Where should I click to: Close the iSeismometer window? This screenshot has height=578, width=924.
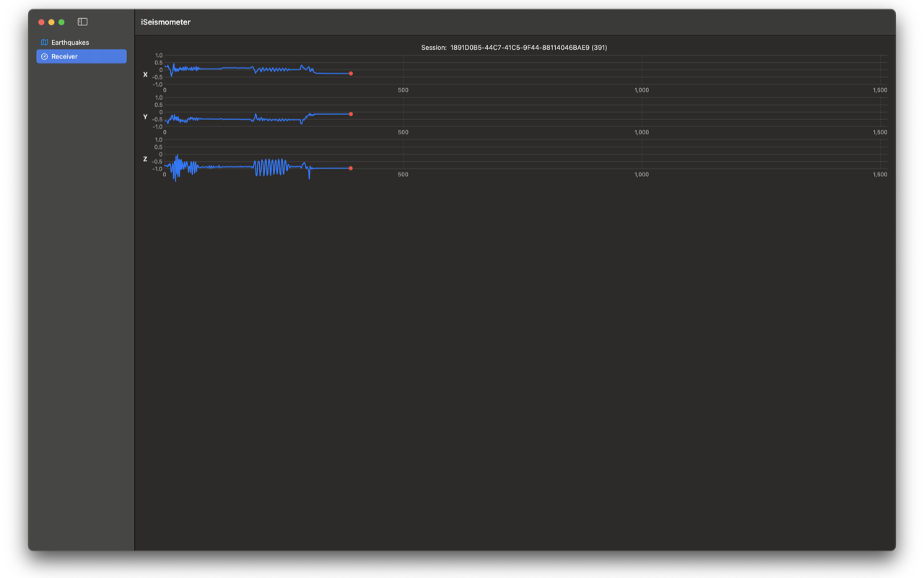[41, 22]
